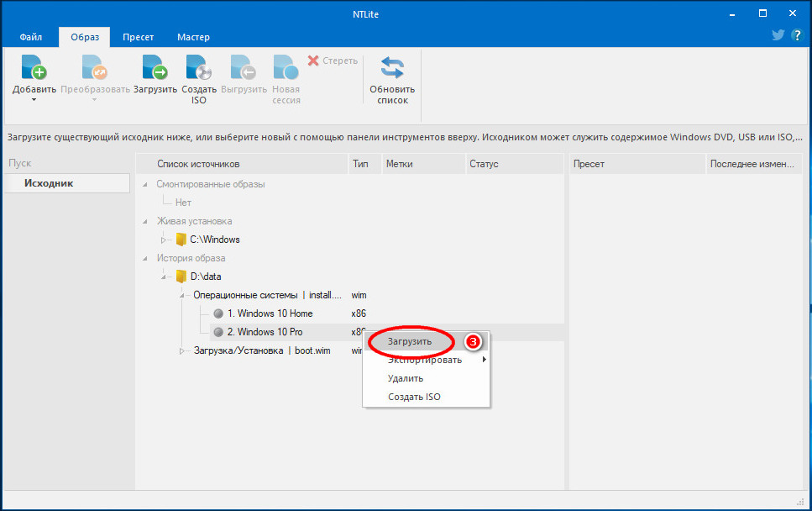Choose Загрузить in the context menu
Viewport: 812px width, 511px height.
[x=426, y=341]
